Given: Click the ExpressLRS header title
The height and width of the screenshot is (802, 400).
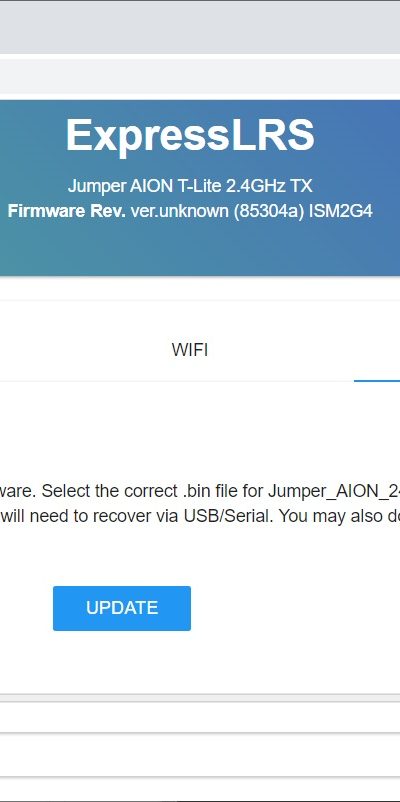Looking at the screenshot, I should [190, 136].
